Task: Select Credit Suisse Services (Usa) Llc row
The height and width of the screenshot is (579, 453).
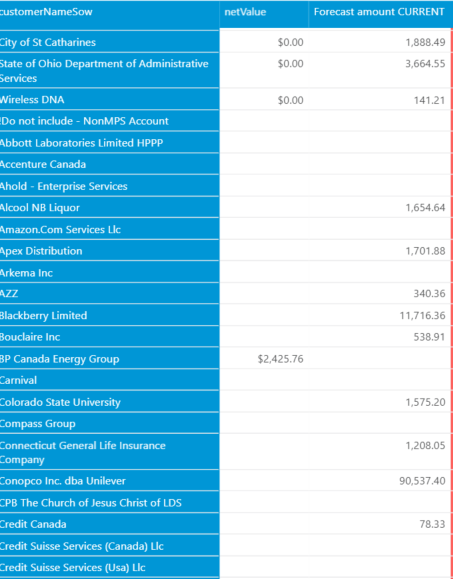Action: click(109, 567)
